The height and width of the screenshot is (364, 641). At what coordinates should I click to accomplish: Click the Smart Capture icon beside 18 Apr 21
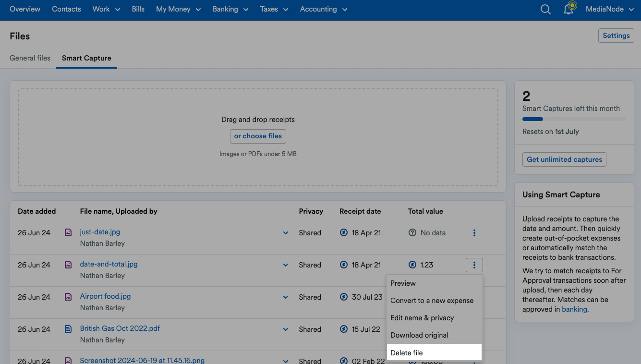pyautogui.click(x=343, y=232)
